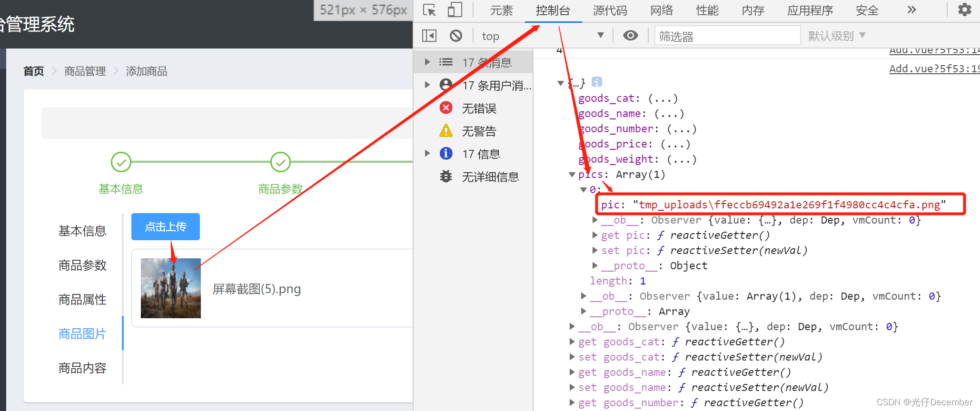Open the uploaded image thumbnail

[171, 288]
